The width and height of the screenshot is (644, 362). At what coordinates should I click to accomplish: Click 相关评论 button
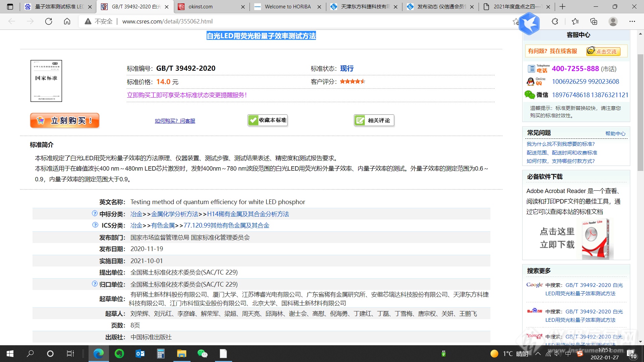[374, 120]
